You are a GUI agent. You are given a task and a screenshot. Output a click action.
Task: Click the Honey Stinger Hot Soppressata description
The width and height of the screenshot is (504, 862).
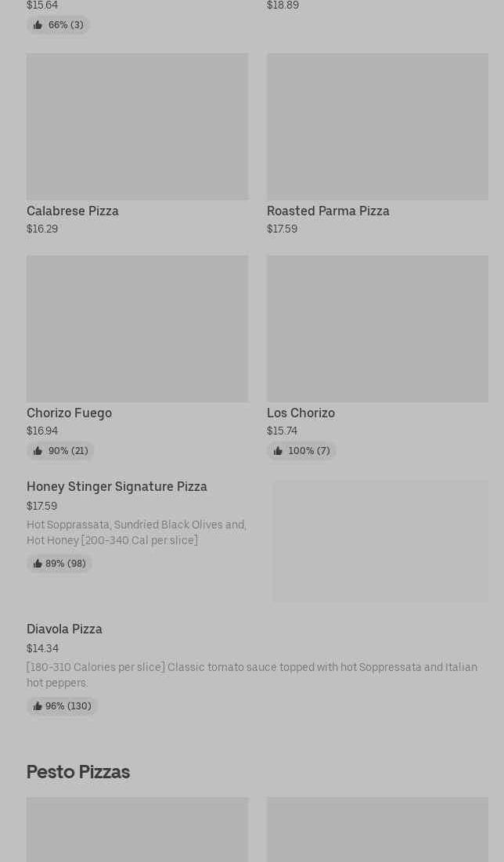coord(136,532)
